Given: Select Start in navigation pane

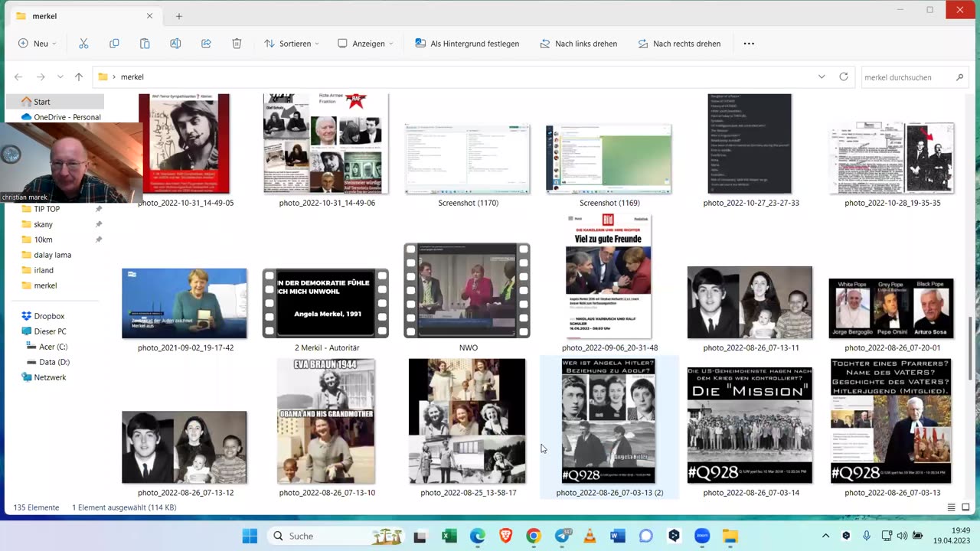Looking at the screenshot, I should [55, 102].
